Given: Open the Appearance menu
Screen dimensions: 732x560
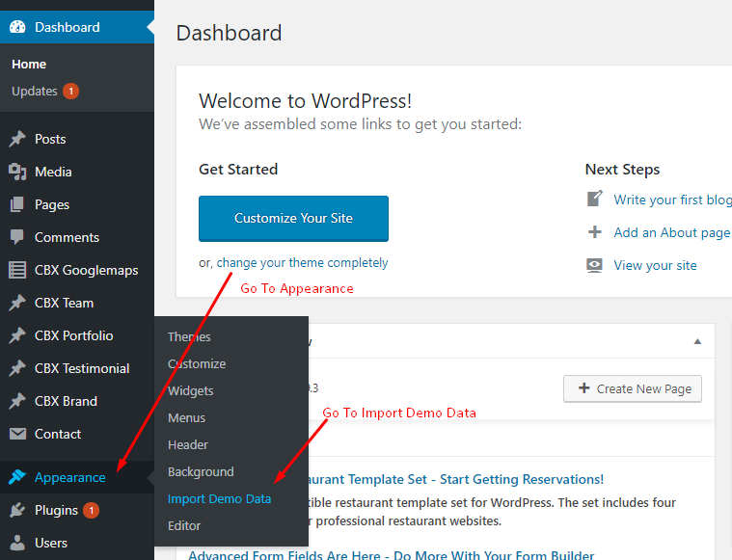Looking at the screenshot, I should [77, 477].
